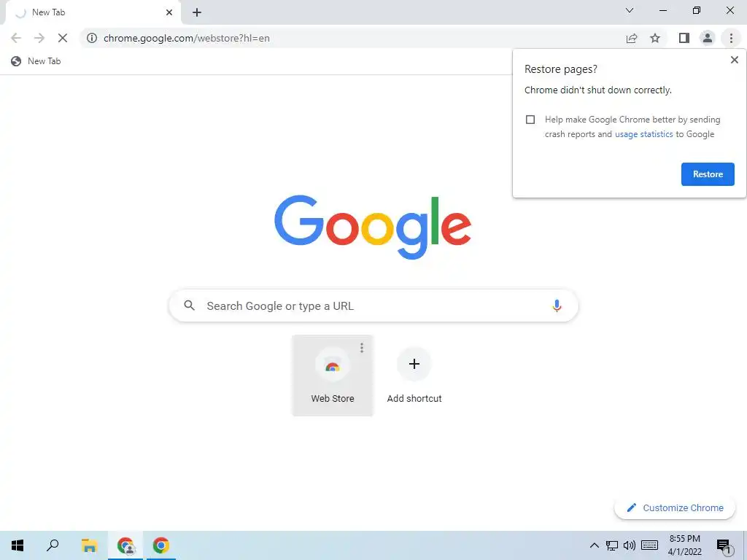Click the Google search box

[x=373, y=306]
